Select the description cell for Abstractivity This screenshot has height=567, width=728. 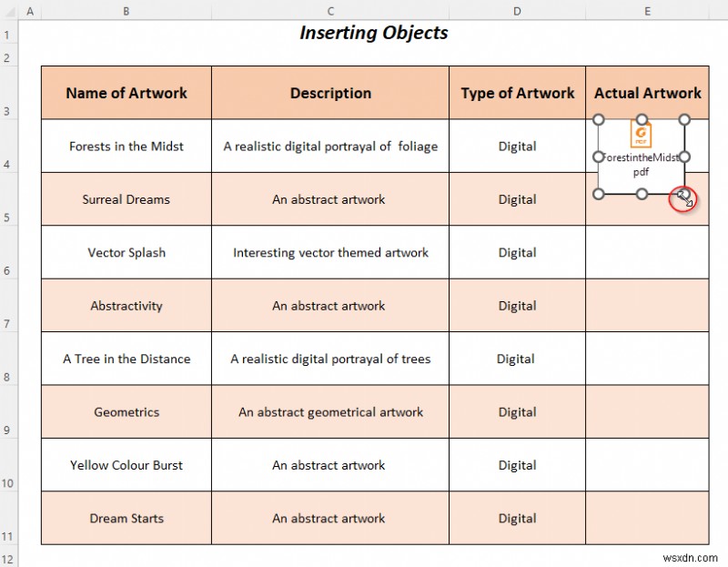(x=330, y=305)
